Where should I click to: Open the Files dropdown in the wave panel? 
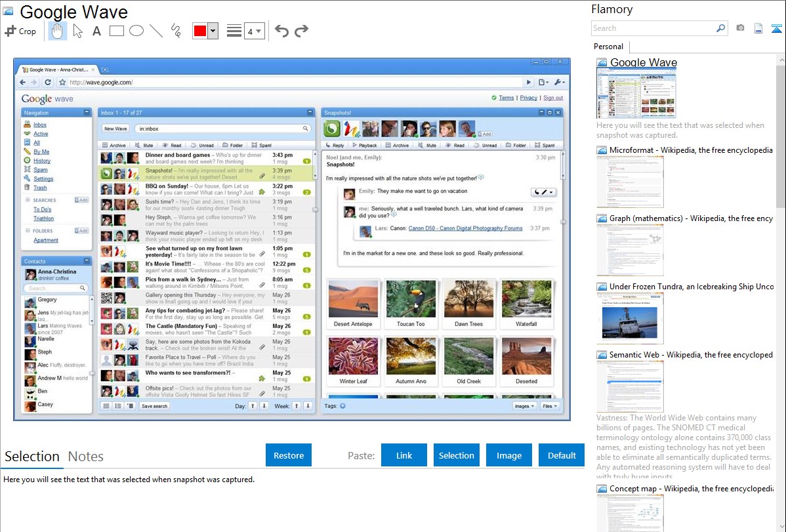[x=550, y=406]
